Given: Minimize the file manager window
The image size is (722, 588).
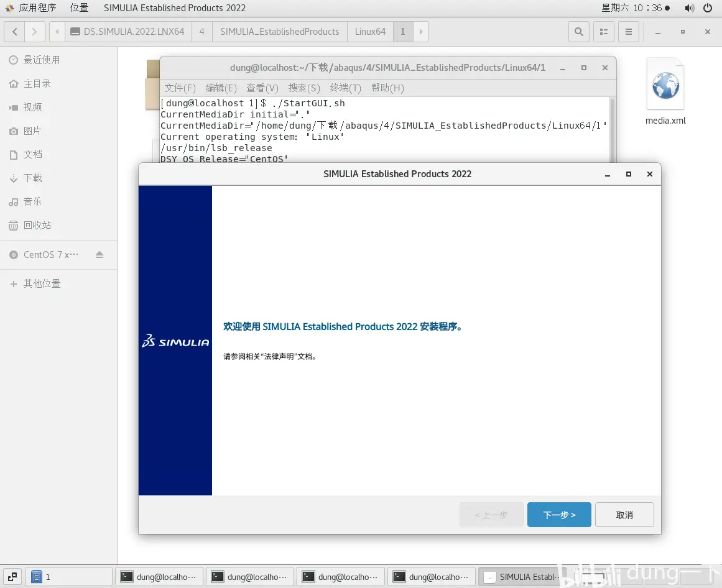Looking at the screenshot, I should tap(658, 32).
